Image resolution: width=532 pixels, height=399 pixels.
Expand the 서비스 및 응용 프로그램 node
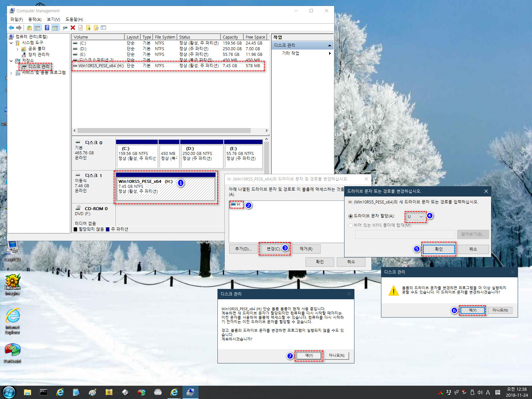click(11, 73)
